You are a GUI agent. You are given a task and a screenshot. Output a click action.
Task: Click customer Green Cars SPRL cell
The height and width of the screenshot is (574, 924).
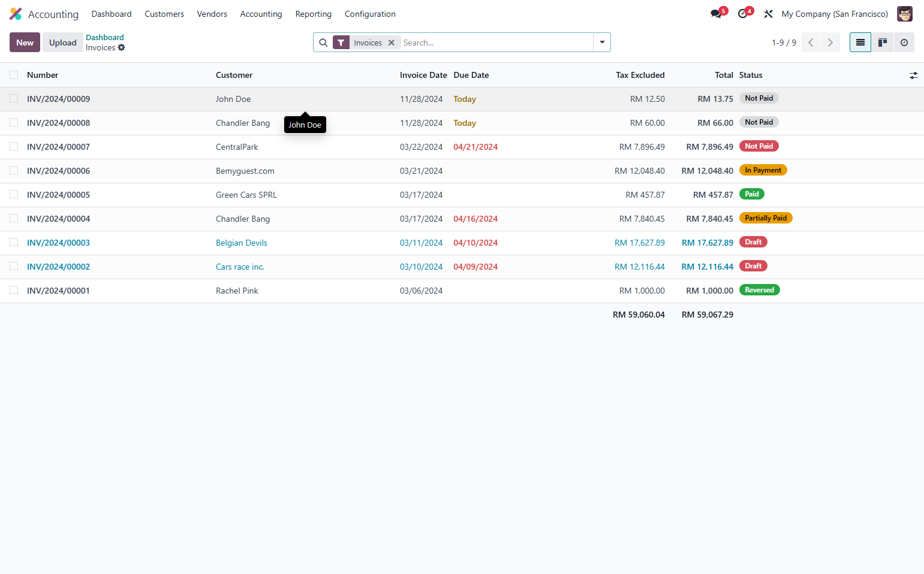click(246, 195)
